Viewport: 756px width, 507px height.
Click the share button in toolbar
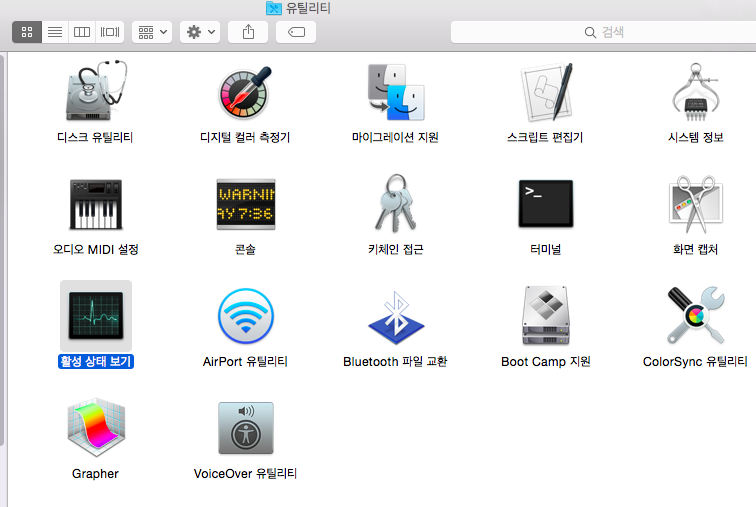click(x=248, y=32)
